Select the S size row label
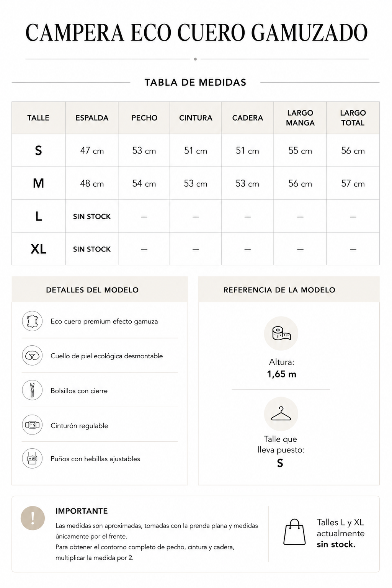The width and height of the screenshot is (392, 588). click(x=38, y=150)
